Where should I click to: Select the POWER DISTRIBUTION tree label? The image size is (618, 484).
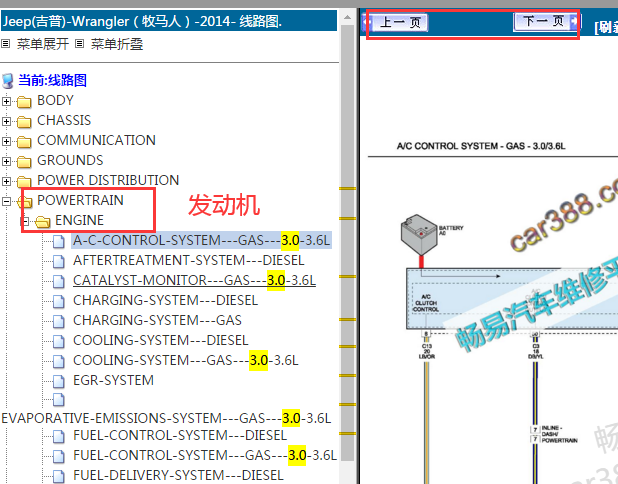click(x=108, y=180)
